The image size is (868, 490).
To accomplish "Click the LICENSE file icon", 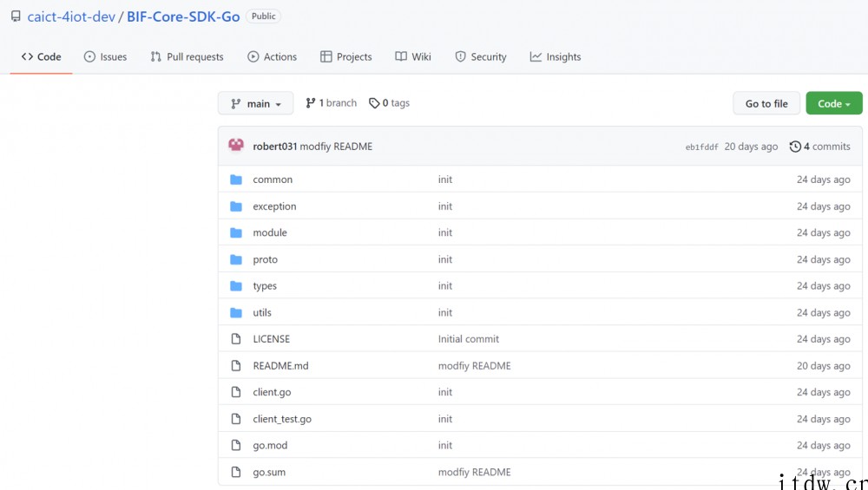I will point(236,339).
